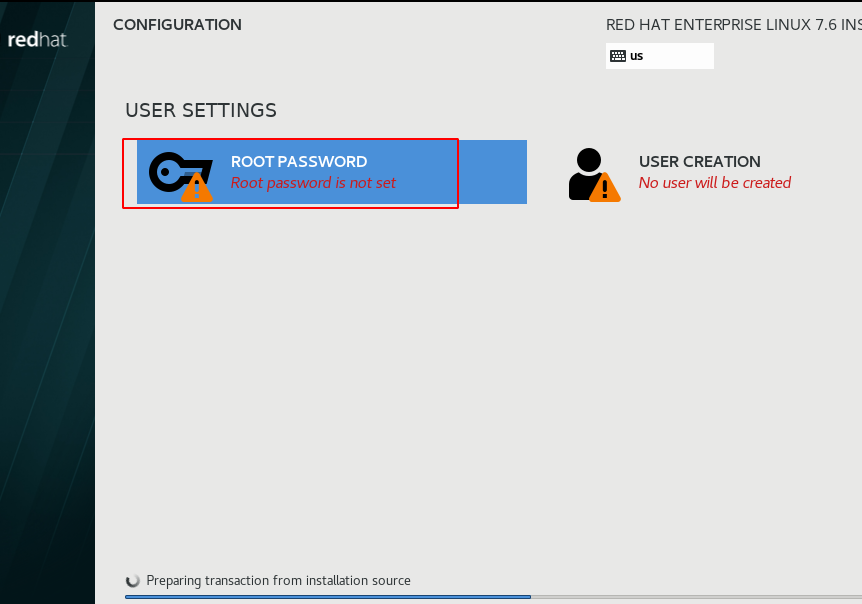Select the us keyboard layout indicator

[660, 56]
